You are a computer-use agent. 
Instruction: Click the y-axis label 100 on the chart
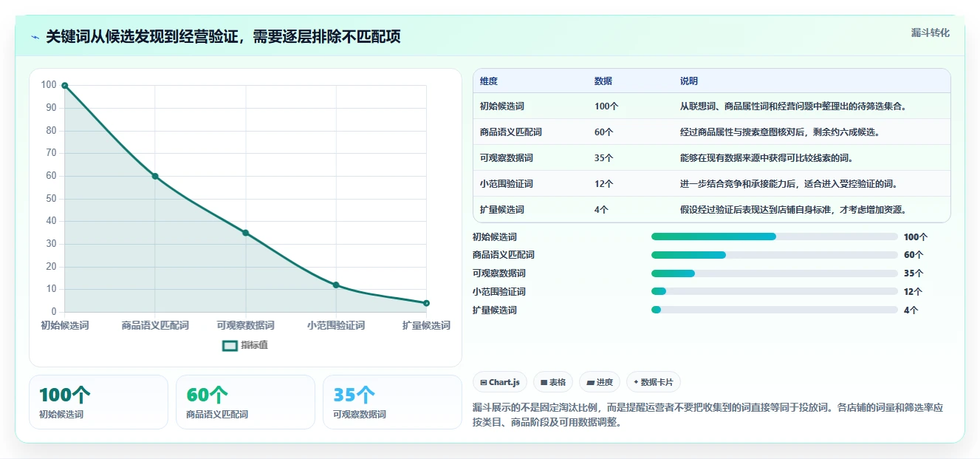tap(49, 85)
